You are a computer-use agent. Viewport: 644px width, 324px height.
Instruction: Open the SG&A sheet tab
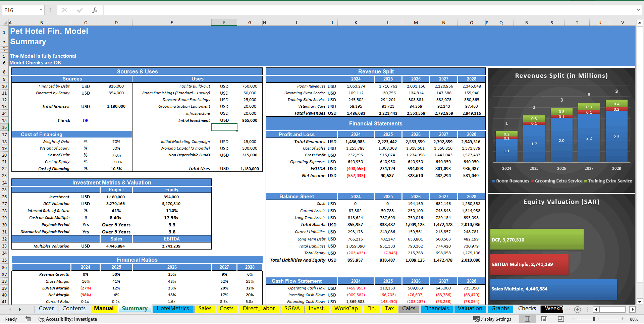click(x=292, y=309)
